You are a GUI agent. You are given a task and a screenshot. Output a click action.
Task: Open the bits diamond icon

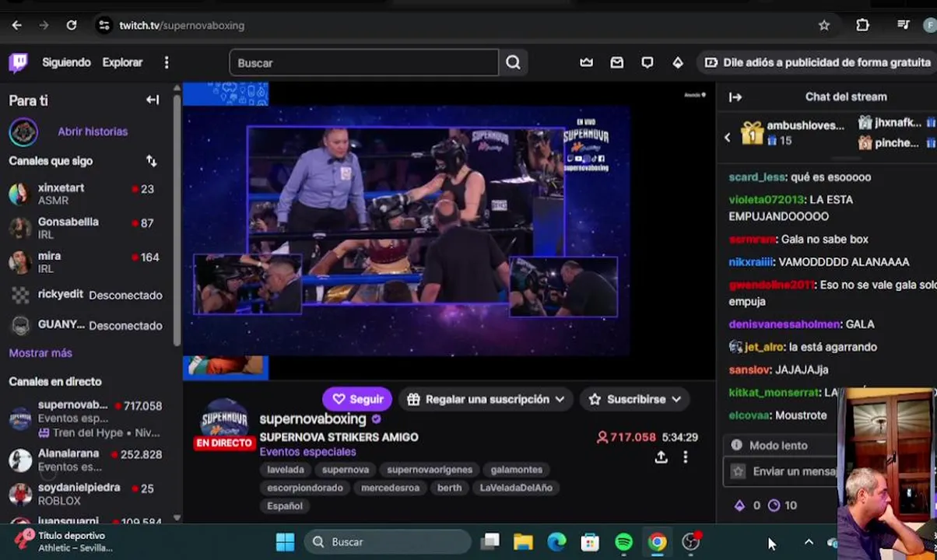coord(678,62)
